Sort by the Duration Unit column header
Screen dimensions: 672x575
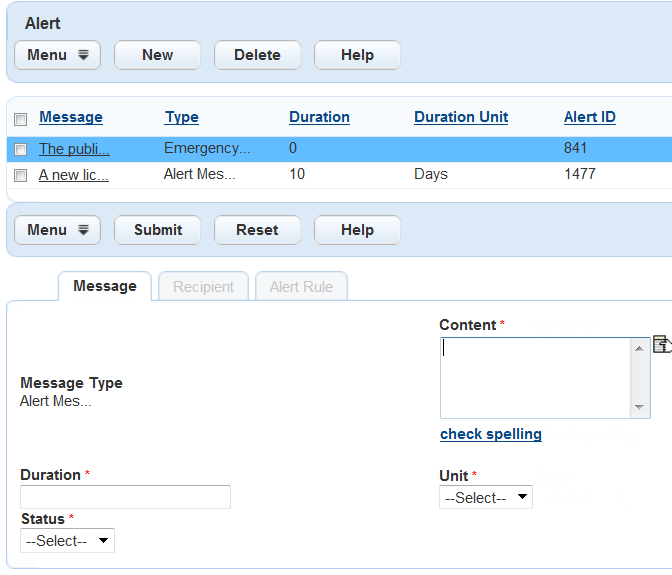pos(461,117)
